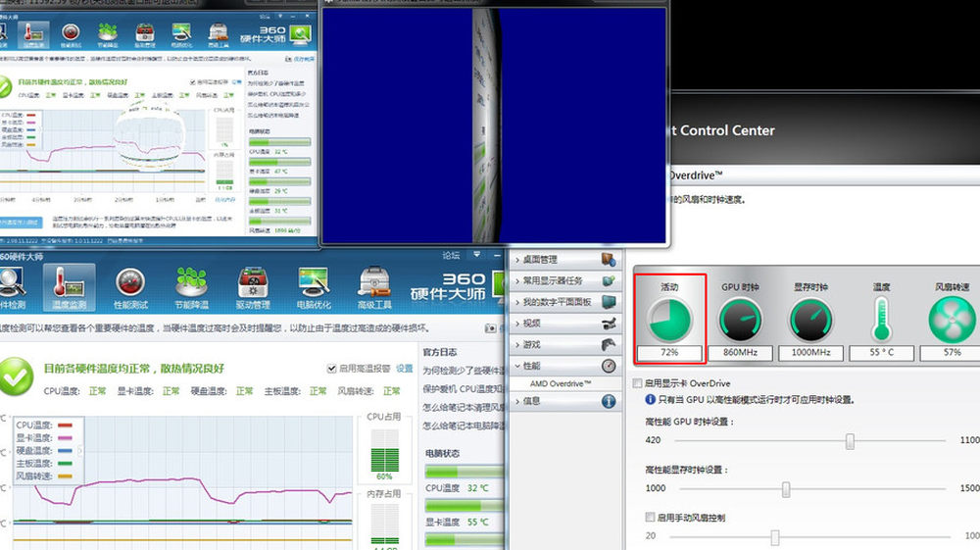This screenshot has height=550, width=980.
Task: Click 设置 link beside 启用高温报警 in larger window
Action: (x=404, y=368)
